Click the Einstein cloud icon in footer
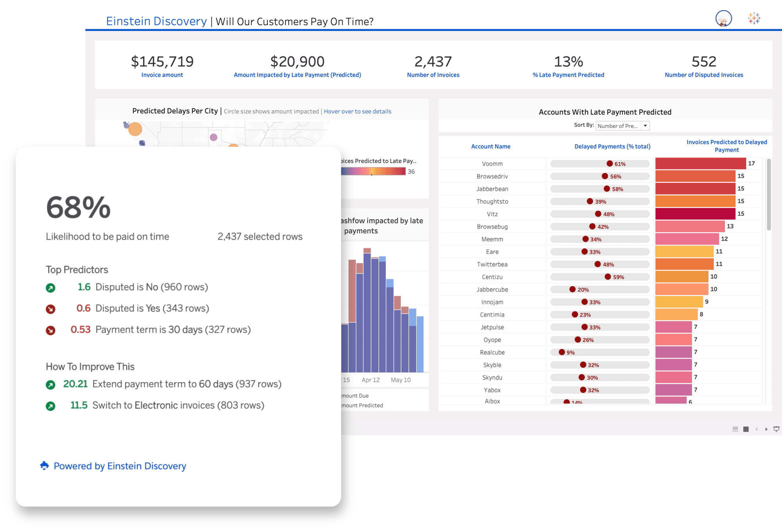782x532 pixels. [45, 466]
